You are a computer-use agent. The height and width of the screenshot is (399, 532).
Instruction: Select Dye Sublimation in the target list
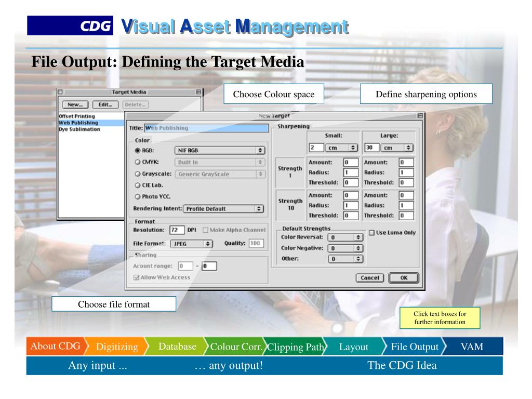79,129
